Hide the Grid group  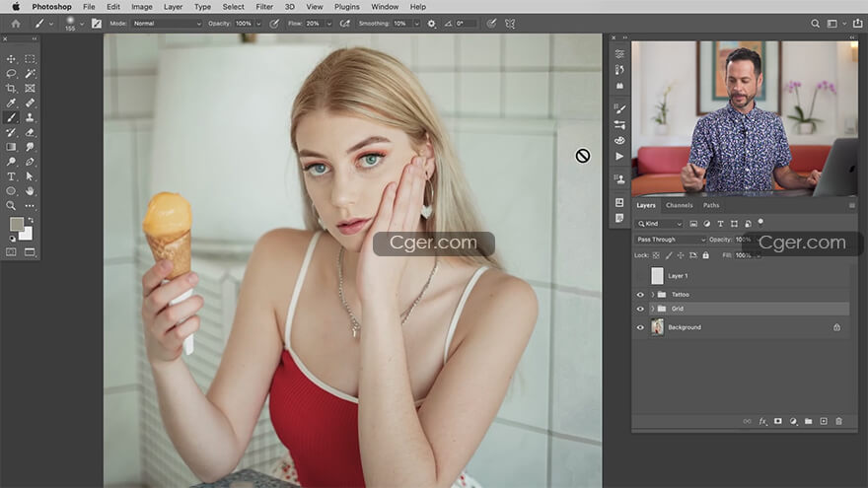tap(640, 309)
